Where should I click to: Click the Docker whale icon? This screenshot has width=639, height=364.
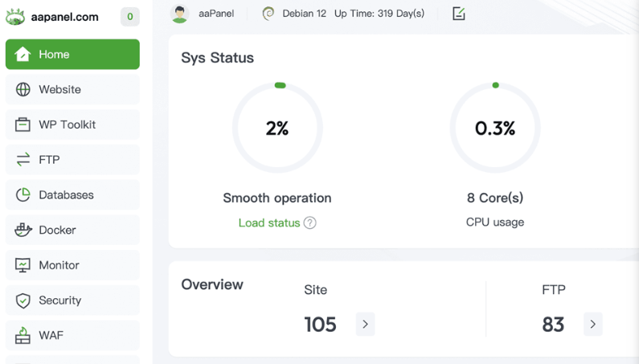[x=23, y=230]
